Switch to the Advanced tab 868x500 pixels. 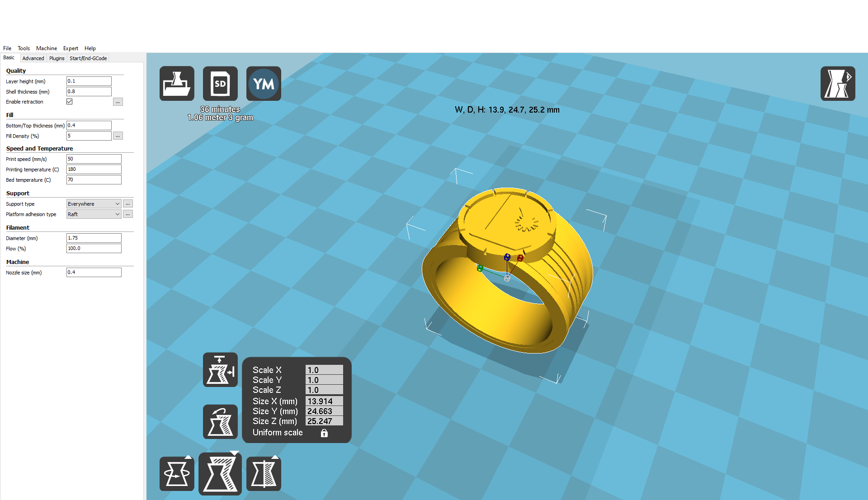point(33,58)
